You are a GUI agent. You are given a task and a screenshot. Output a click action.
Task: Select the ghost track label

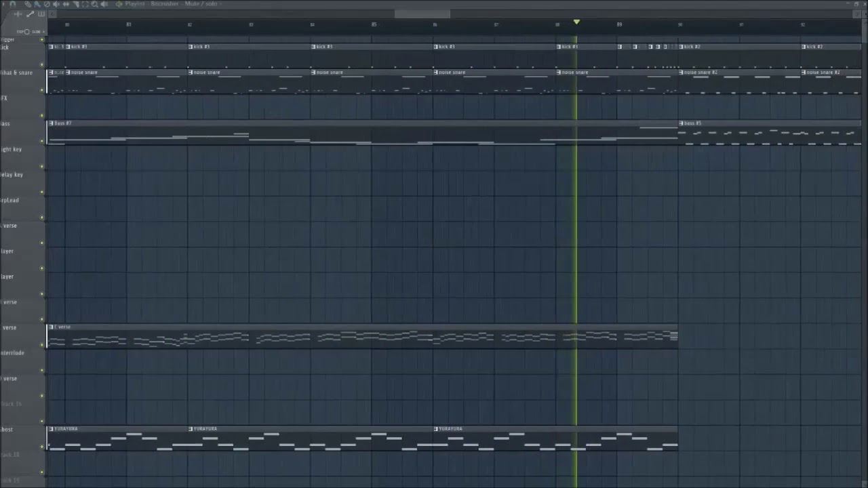tap(7, 430)
